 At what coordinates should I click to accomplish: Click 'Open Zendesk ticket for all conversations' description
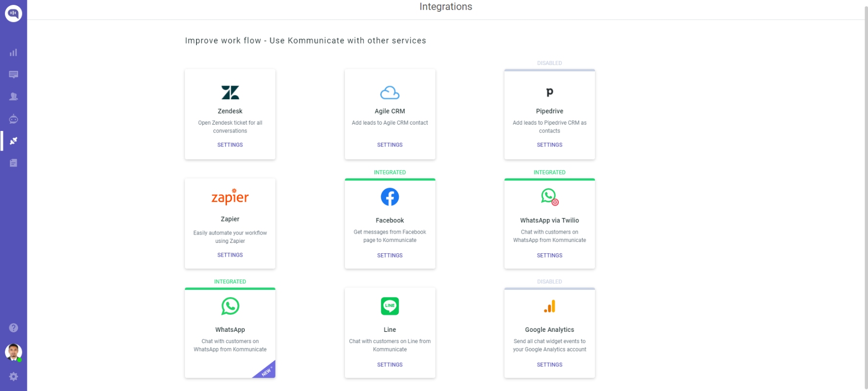coord(230,127)
